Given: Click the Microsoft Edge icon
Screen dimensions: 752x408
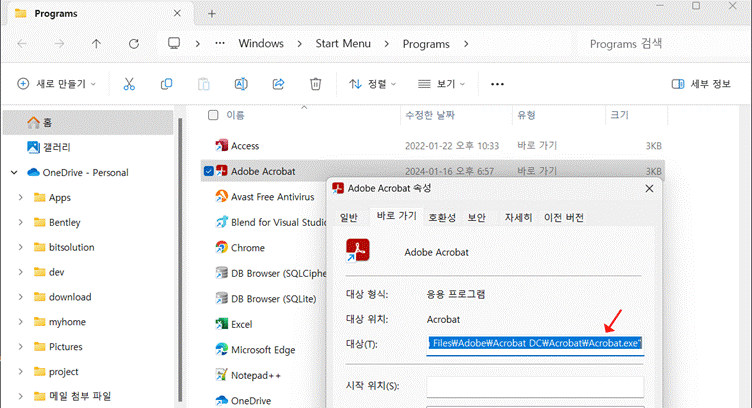Looking at the screenshot, I should click(222, 350).
